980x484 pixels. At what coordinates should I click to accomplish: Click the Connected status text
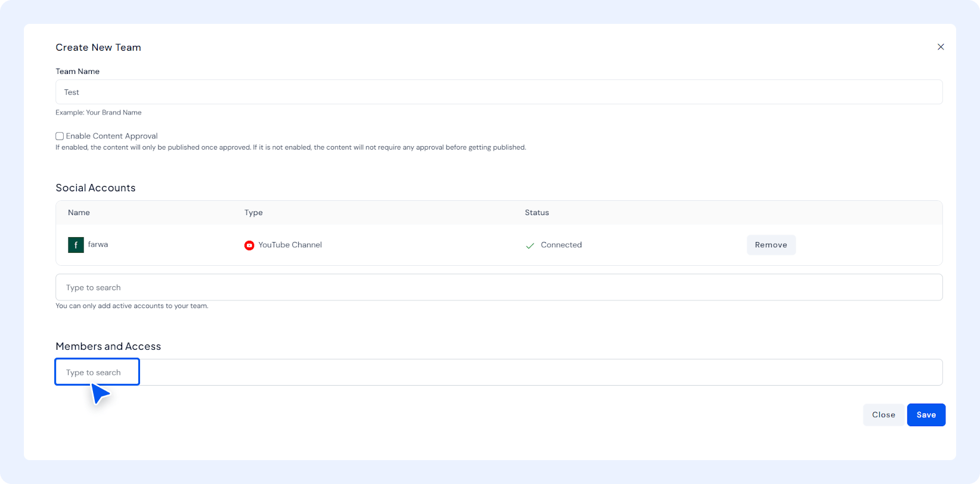click(561, 245)
